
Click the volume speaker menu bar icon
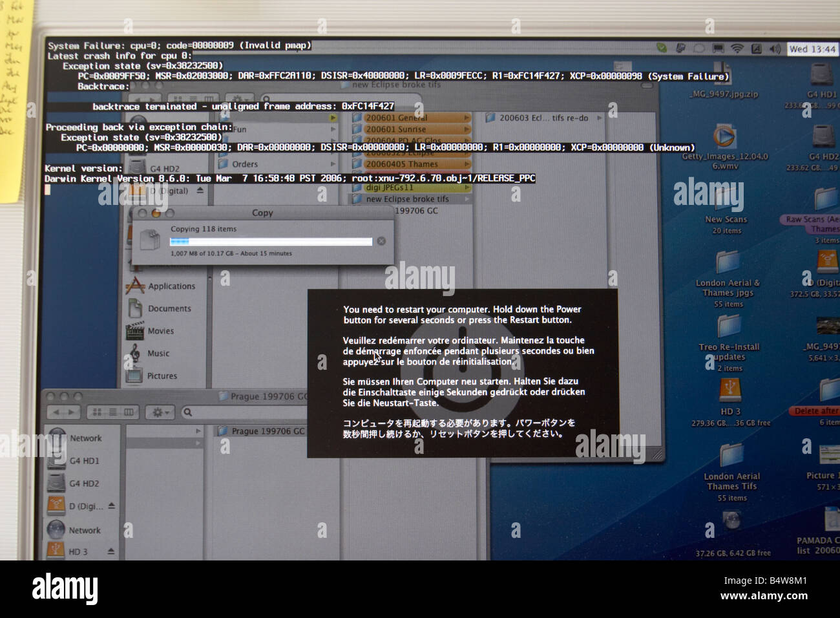[775, 48]
